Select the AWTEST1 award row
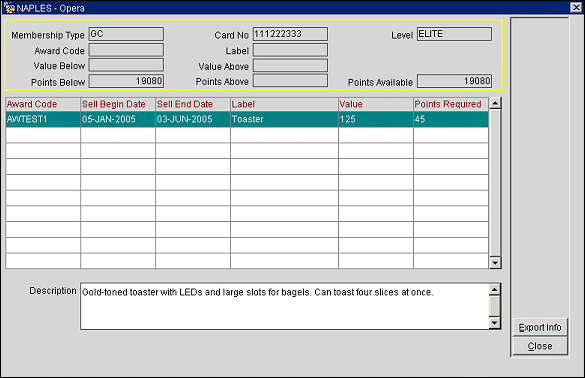The width and height of the screenshot is (585, 378). pyautogui.click(x=247, y=119)
